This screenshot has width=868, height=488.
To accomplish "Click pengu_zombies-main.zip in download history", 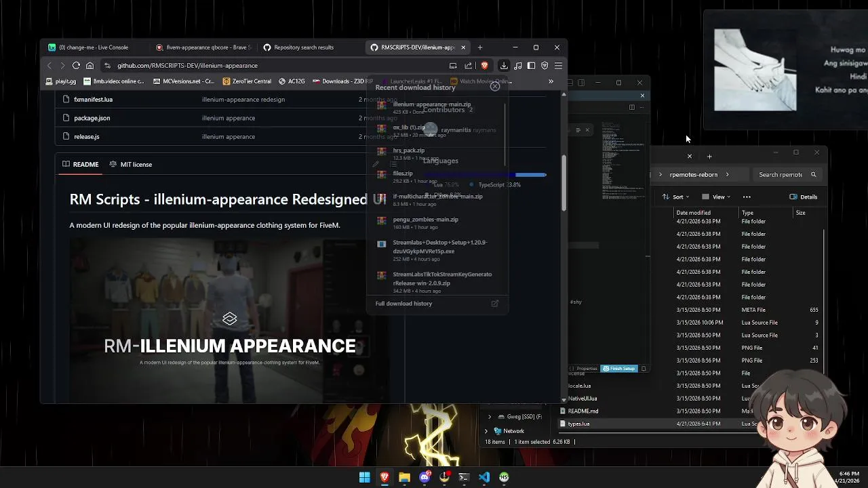I will coord(425,220).
